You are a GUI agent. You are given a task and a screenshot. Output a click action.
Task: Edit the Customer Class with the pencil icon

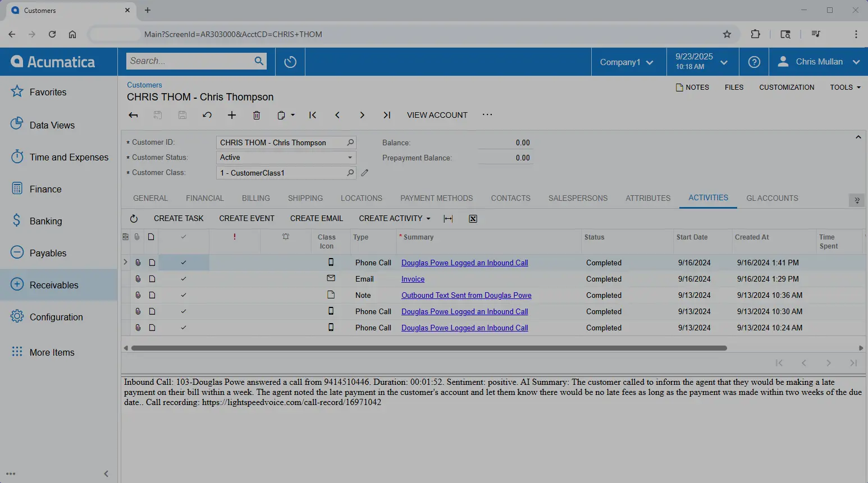[x=364, y=173]
